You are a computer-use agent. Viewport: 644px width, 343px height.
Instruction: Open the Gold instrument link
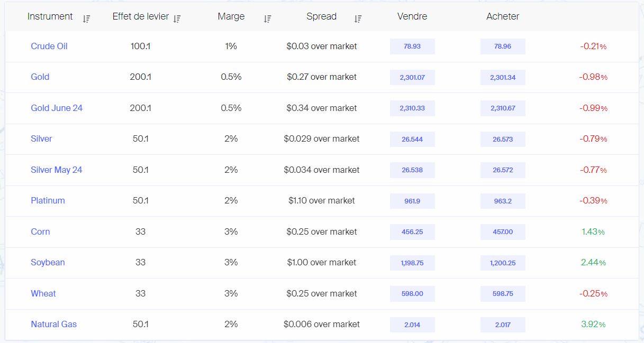click(x=40, y=77)
